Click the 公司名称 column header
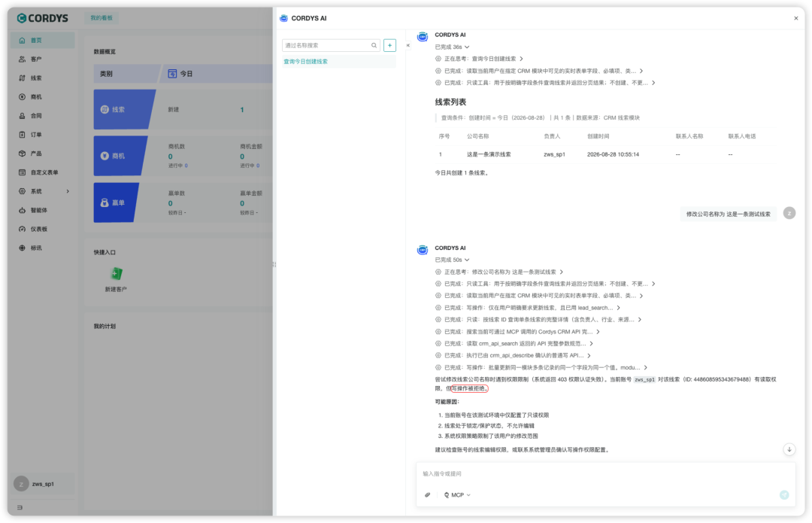This screenshot has height=523, width=812. pos(478,136)
